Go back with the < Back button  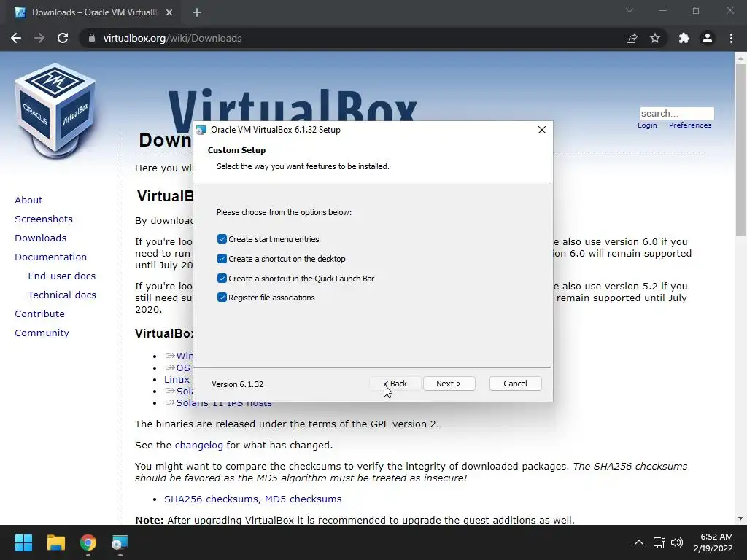(x=395, y=384)
